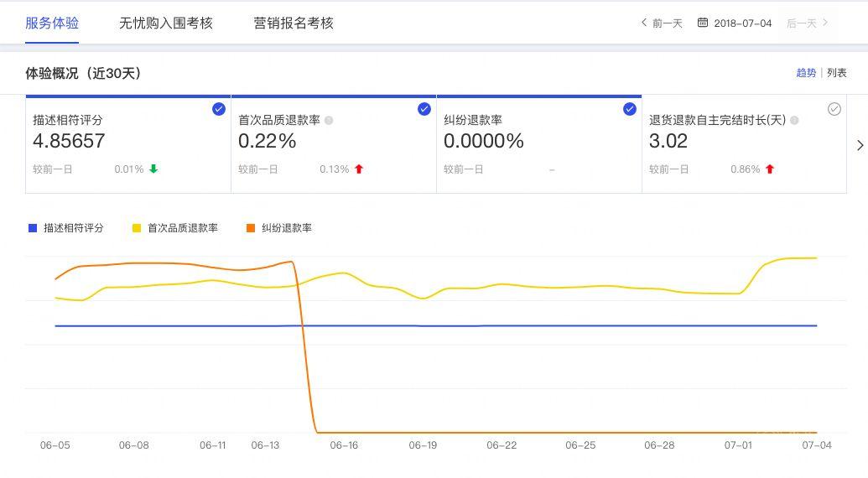Click the info icon beside 退货退款自主完结时长
Image resolution: width=868 pixels, height=478 pixels.
pos(794,120)
